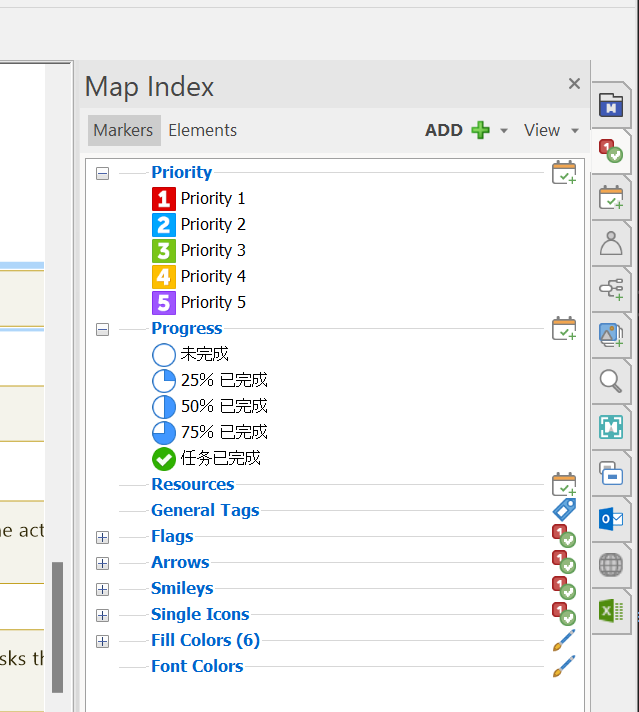Open the Library images pane icon

point(611,335)
